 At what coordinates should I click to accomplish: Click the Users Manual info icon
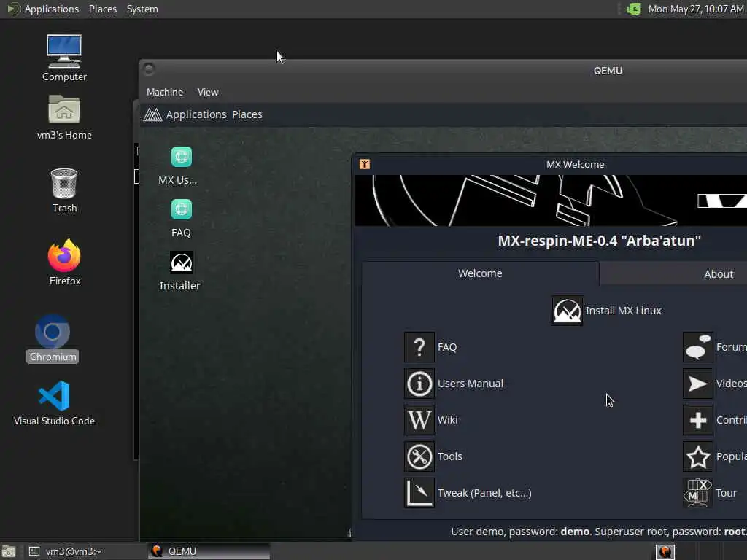click(x=419, y=384)
